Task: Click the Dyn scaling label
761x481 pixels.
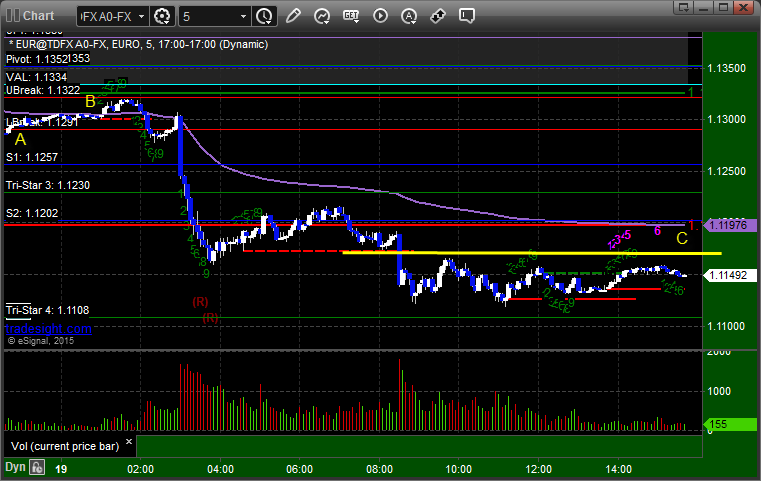Action: point(16,467)
